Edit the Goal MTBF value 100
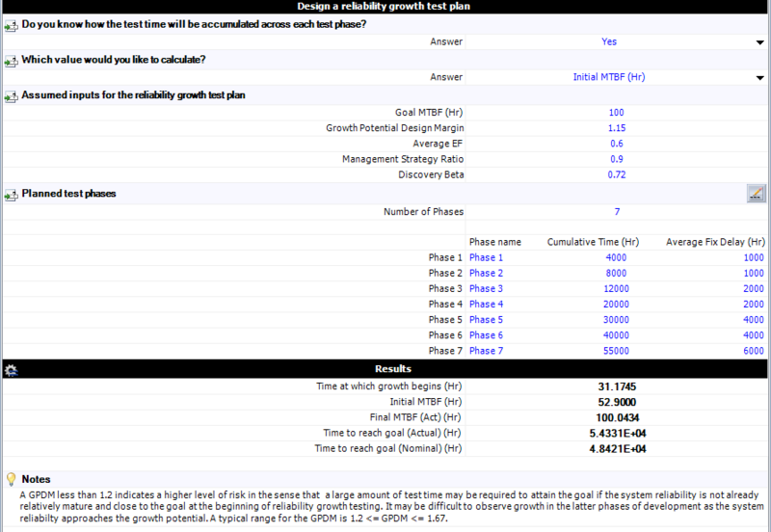The width and height of the screenshot is (771, 532). [616, 113]
